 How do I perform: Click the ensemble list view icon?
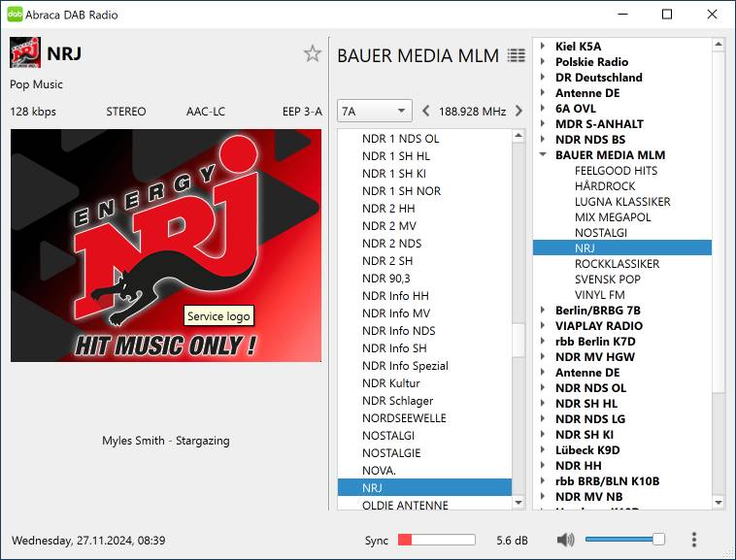(x=516, y=56)
